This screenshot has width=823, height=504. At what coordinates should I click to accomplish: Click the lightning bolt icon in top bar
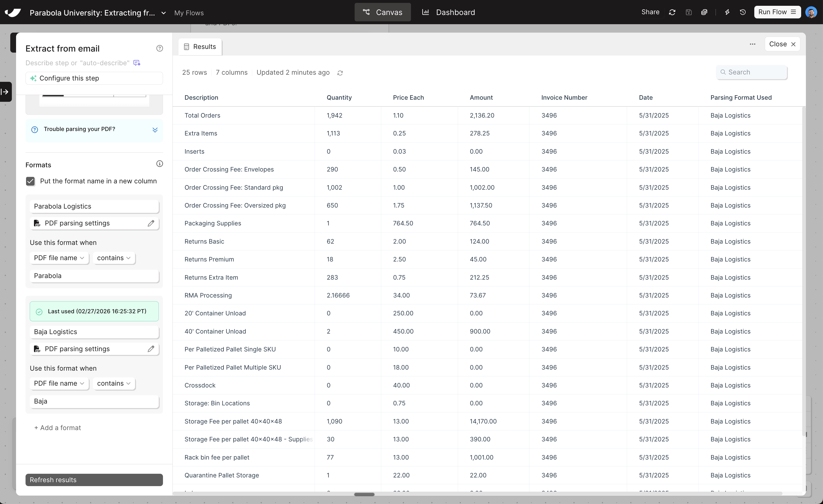click(727, 12)
